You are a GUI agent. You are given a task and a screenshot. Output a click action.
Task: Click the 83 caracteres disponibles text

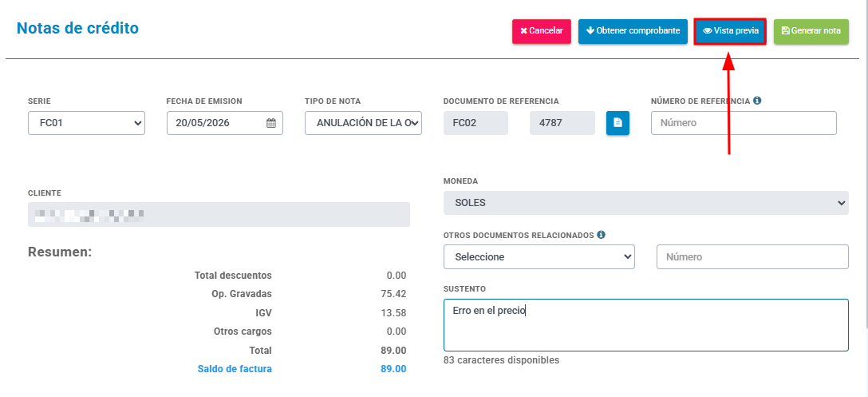[x=502, y=360]
